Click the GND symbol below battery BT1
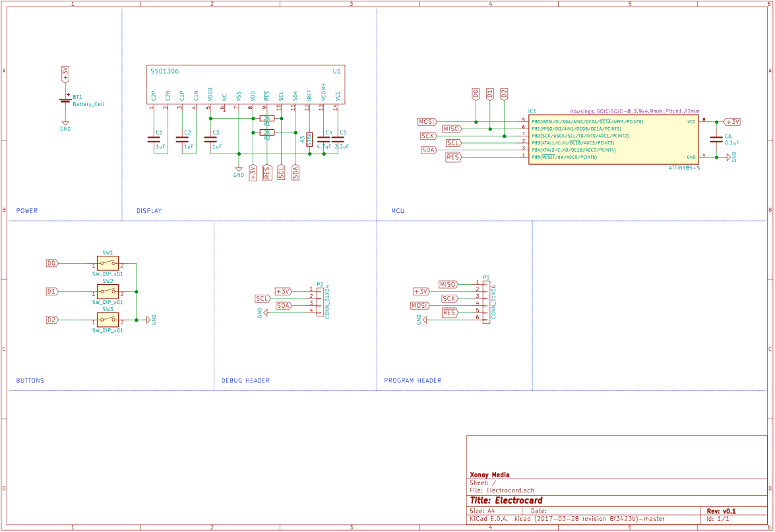775x532 pixels. 65,124
